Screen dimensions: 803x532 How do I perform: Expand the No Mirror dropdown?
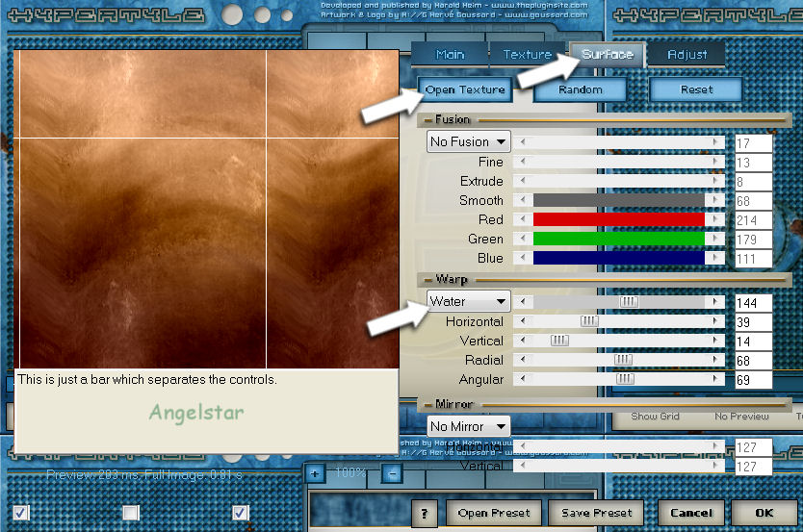pos(469,425)
